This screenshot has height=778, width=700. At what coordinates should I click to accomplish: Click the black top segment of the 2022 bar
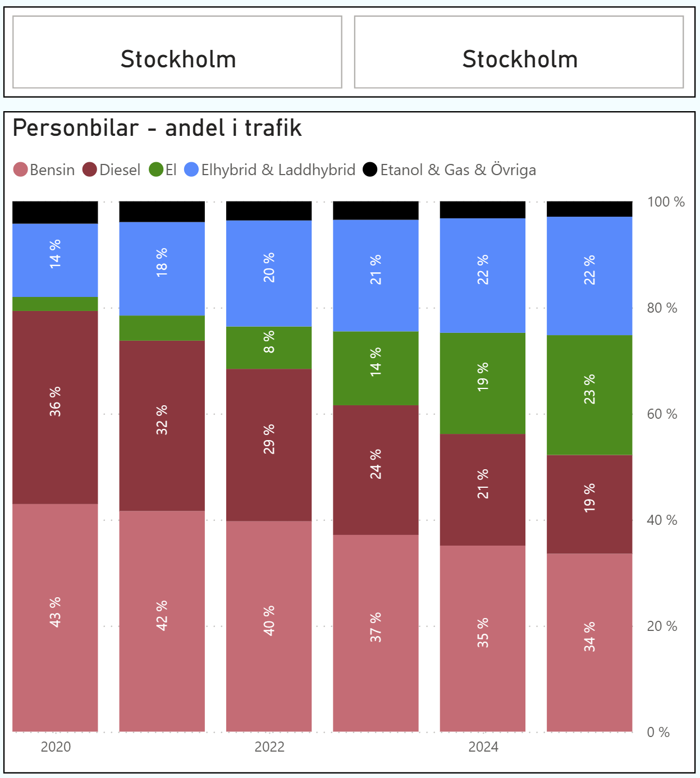click(x=269, y=210)
